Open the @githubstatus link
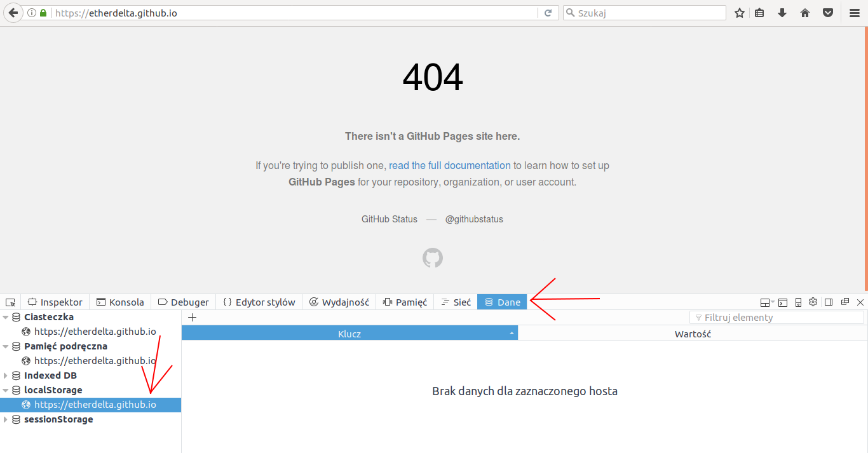 tap(474, 219)
